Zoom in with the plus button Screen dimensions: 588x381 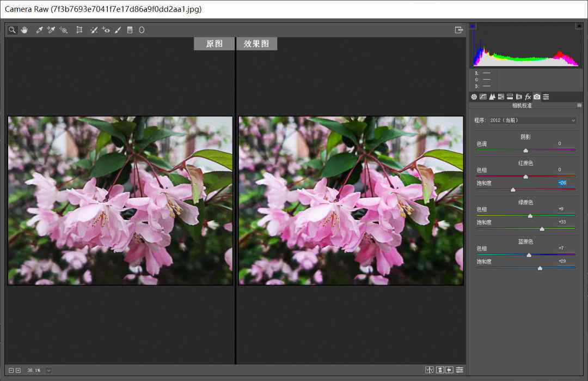[18, 371]
